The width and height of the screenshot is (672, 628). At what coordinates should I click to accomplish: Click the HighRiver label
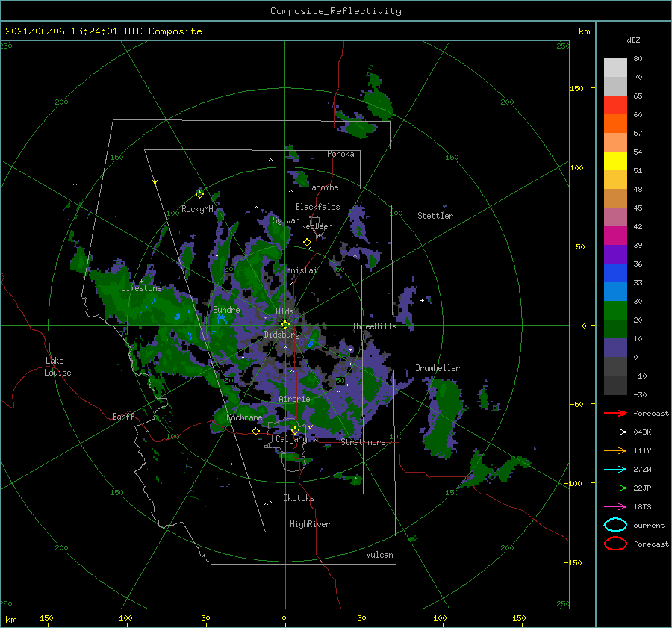pos(310,524)
